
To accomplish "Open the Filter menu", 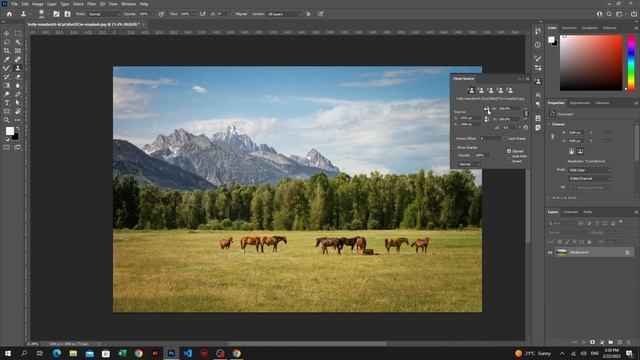I will click(91, 4).
